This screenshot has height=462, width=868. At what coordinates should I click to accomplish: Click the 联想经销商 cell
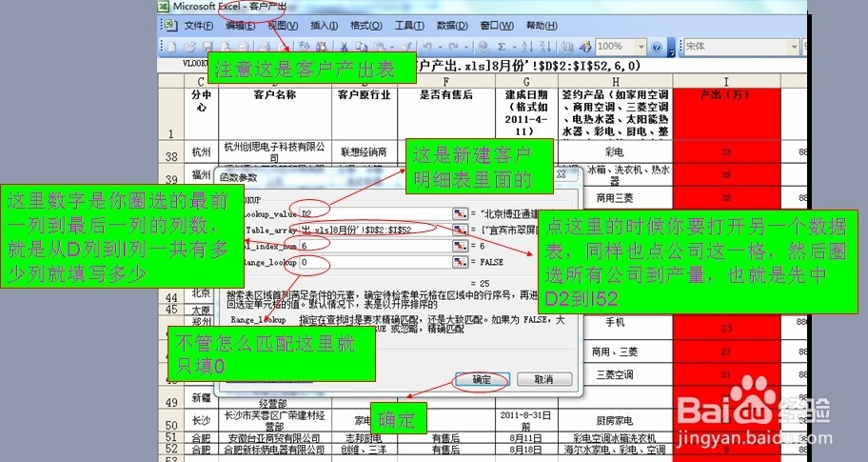pos(364,151)
